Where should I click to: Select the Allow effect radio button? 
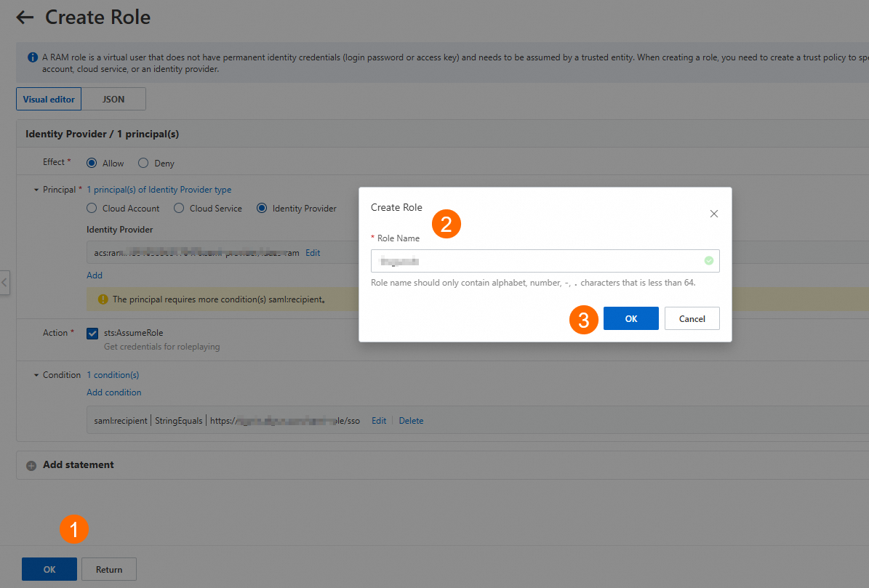92,163
